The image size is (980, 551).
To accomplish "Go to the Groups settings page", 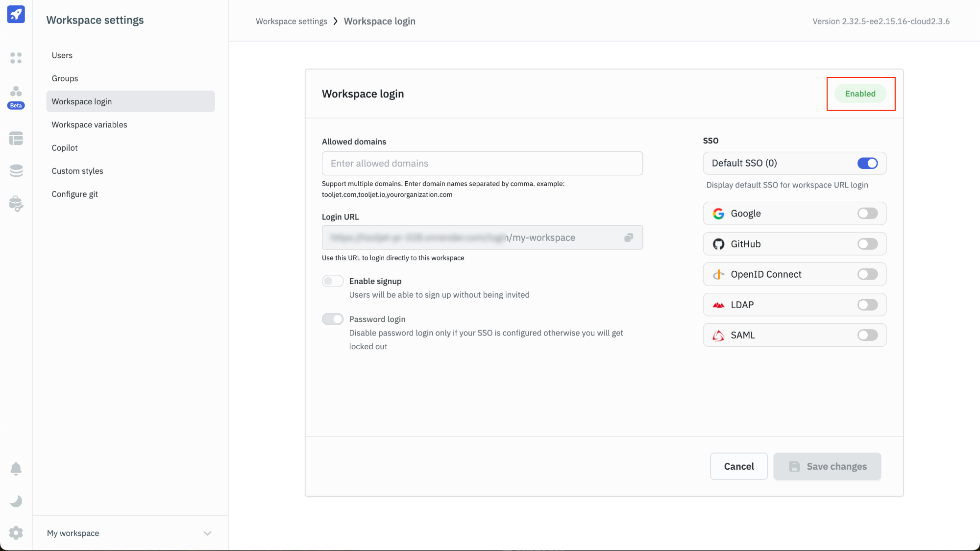I will (x=65, y=78).
